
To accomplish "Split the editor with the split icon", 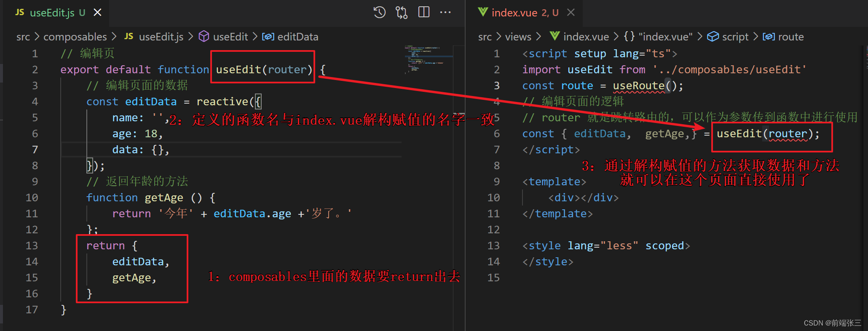I will click(x=424, y=12).
